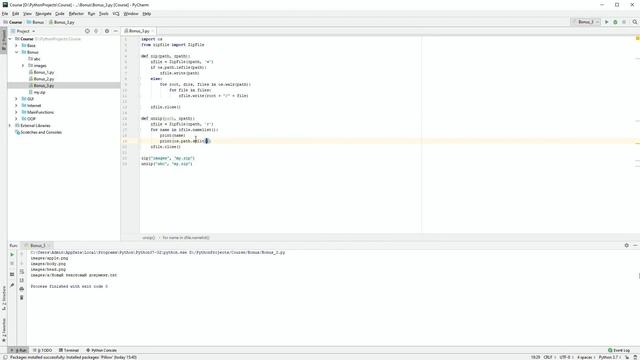The height and width of the screenshot is (360, 640).
Task: Select the Bonus_3.py editor tab
Action: coord(139,31)
